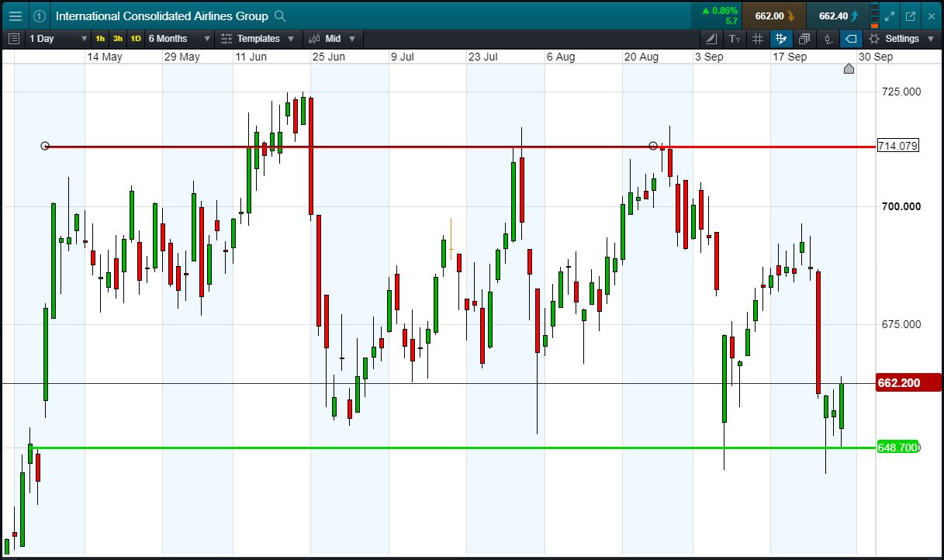Open the 6 Months range dropdown
This screenshot has width=944, height=560.
[x=179, y=38]
